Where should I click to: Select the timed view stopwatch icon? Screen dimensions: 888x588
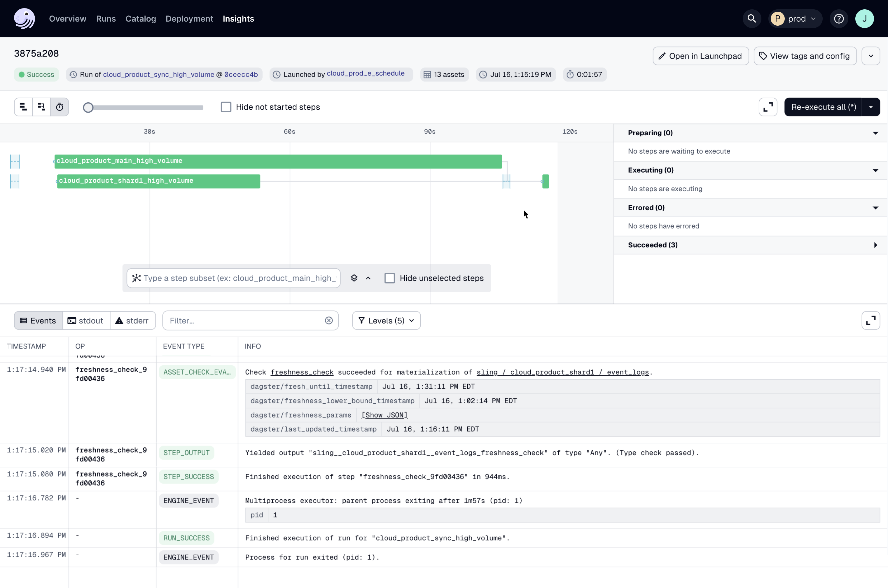[x=60, y=107]
